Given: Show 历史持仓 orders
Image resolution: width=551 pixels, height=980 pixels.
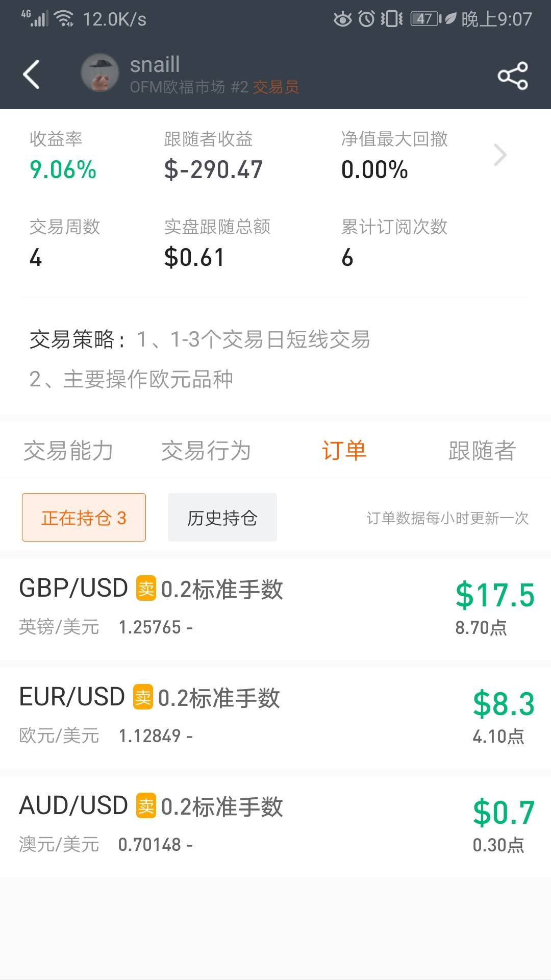Looking at the screenshot, I should pos(222,518).
